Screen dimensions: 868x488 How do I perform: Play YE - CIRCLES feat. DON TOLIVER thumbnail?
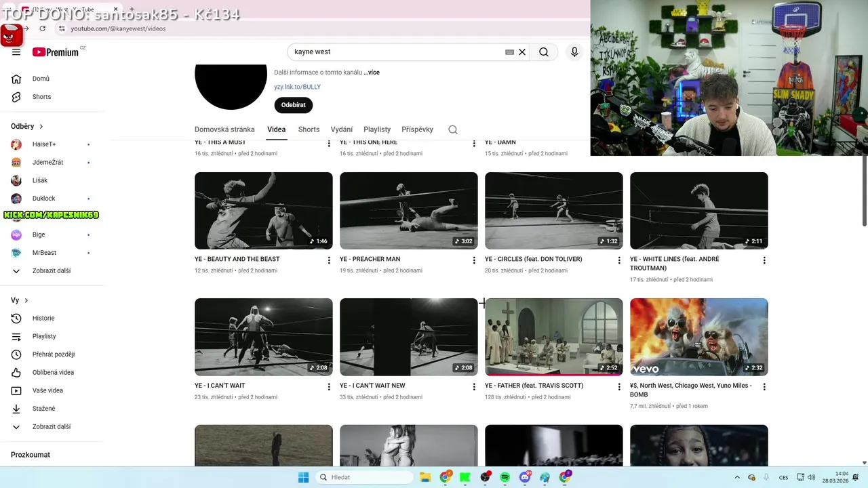(x=554, y=211)
